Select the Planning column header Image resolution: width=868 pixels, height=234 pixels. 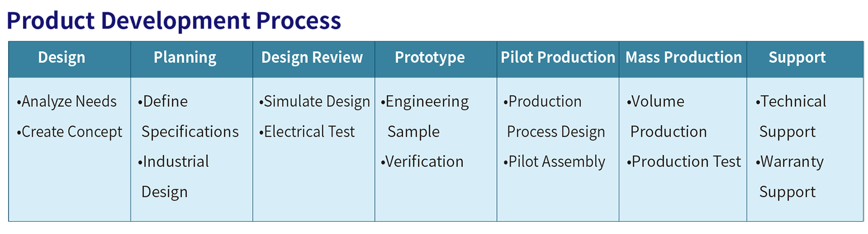(185, 57)
